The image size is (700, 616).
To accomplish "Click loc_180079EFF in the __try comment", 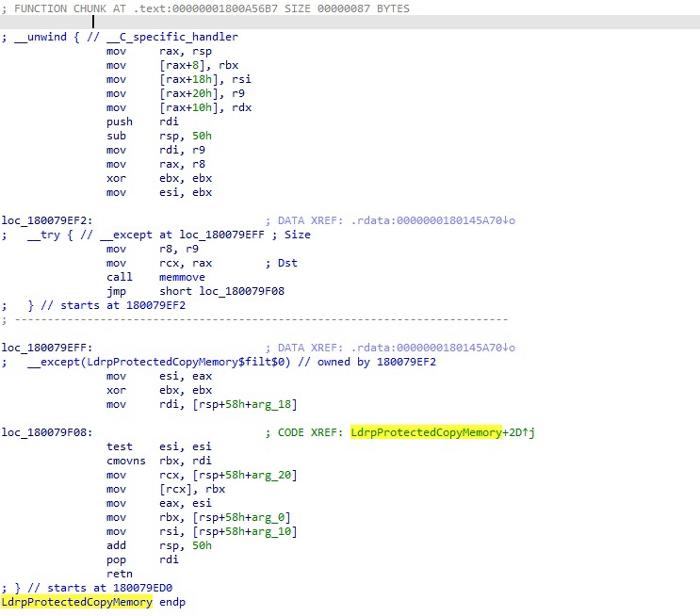I will (222, 235).
